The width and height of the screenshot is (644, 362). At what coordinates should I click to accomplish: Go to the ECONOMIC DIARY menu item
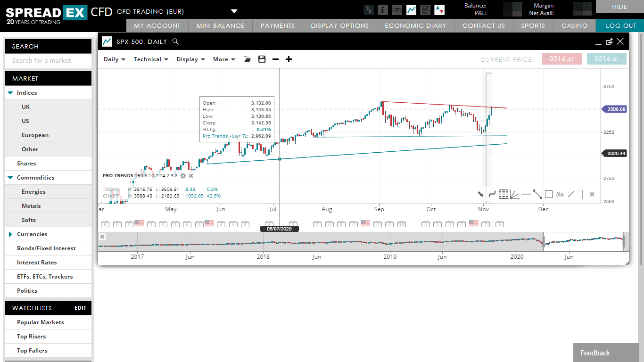414,25
